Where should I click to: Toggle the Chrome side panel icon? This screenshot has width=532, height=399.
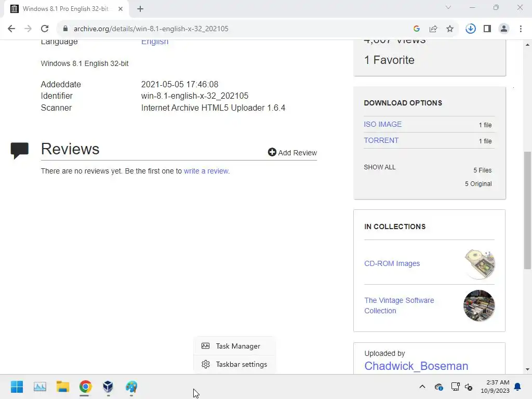[487, 29]
